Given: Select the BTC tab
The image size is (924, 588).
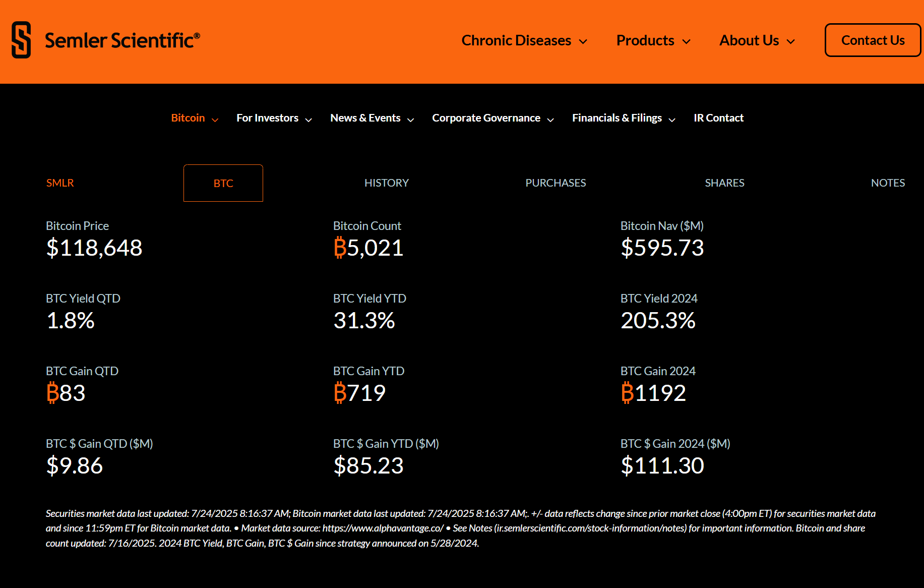Looking at the screenshot, I should (223, 183).
